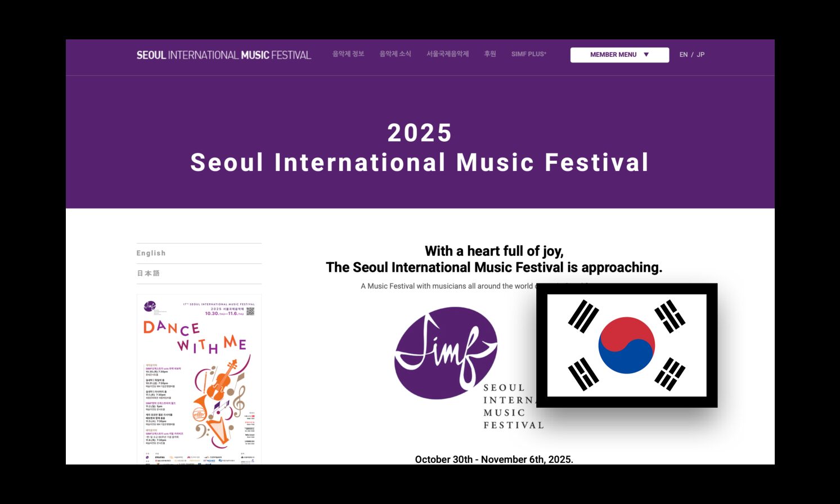Open the SIMF PLUS+ nav item
The width and height of the screenshot is (840, 504).
pyautogui.click(x=528, y=55)
